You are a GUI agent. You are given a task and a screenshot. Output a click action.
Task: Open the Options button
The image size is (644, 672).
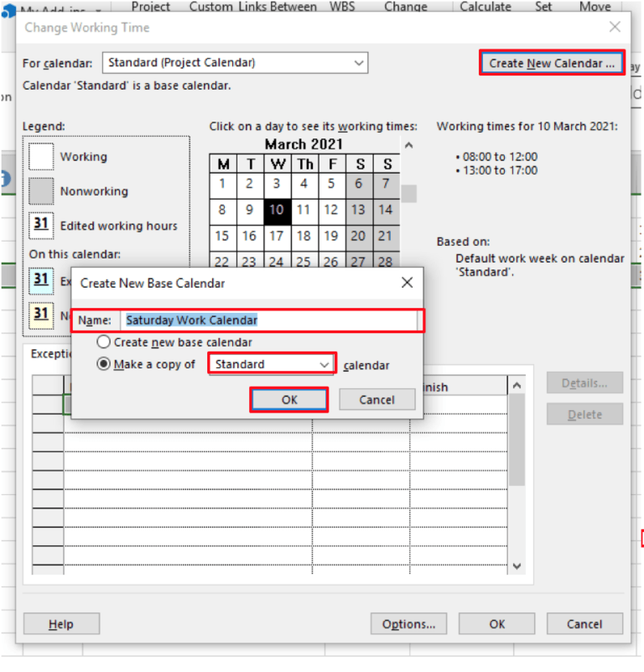(408, 623)
